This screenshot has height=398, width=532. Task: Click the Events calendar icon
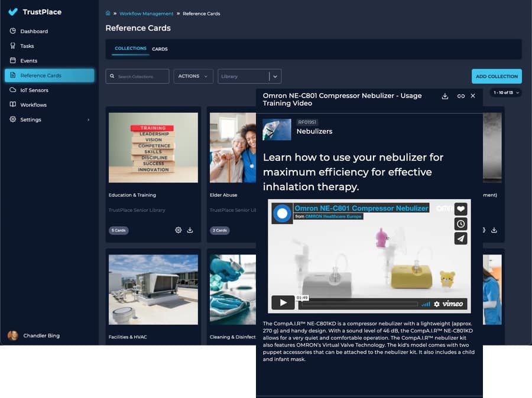13,60
